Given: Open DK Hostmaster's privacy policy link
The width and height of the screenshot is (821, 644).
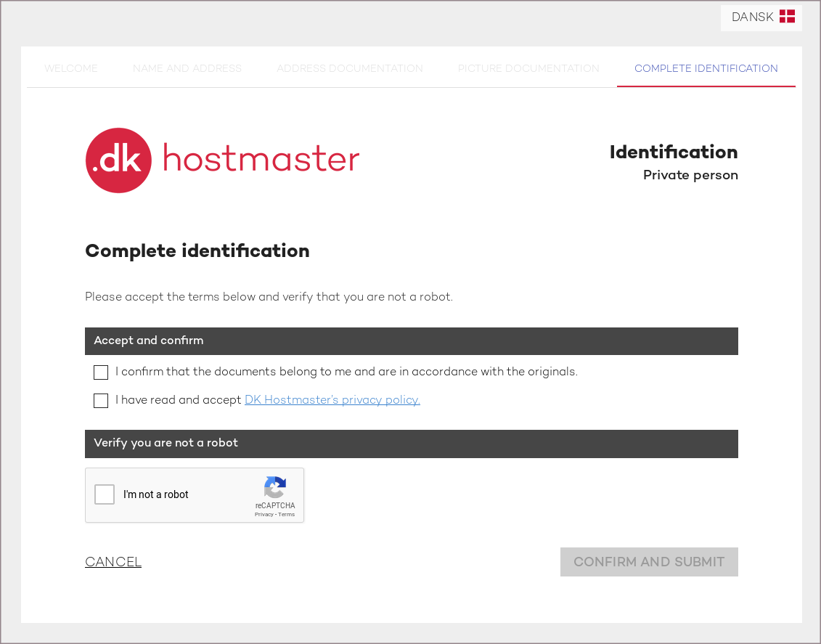Looking at the screenshot, I should click(332, 400).
